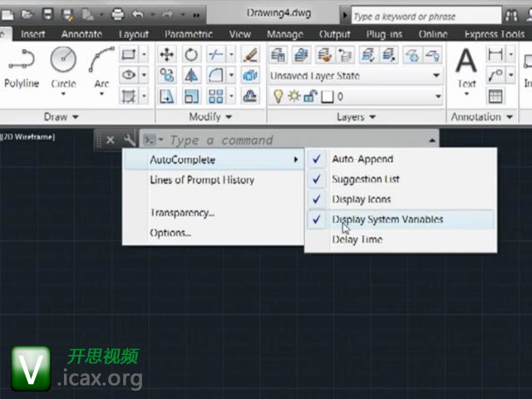Open the Express Tools tab
Screen dimensions: 532x399
(x=495, y=34)
